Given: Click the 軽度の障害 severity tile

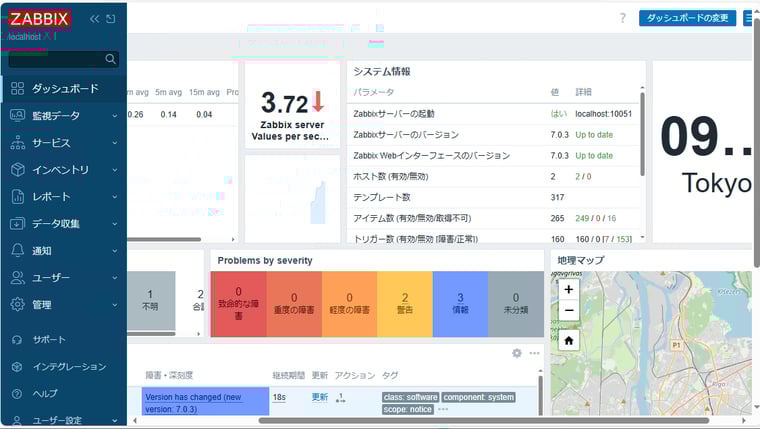Looking at the screenshot, I should tap(349, 304).
